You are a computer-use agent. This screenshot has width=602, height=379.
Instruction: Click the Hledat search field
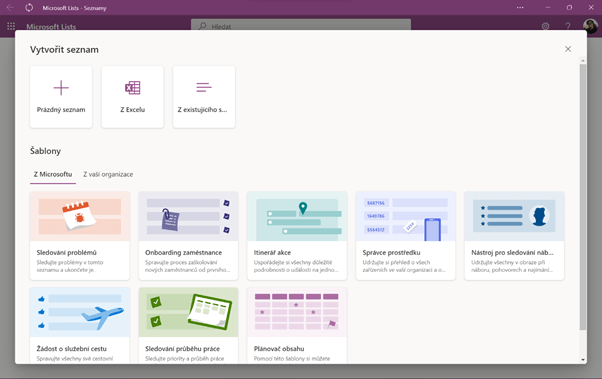301,26
